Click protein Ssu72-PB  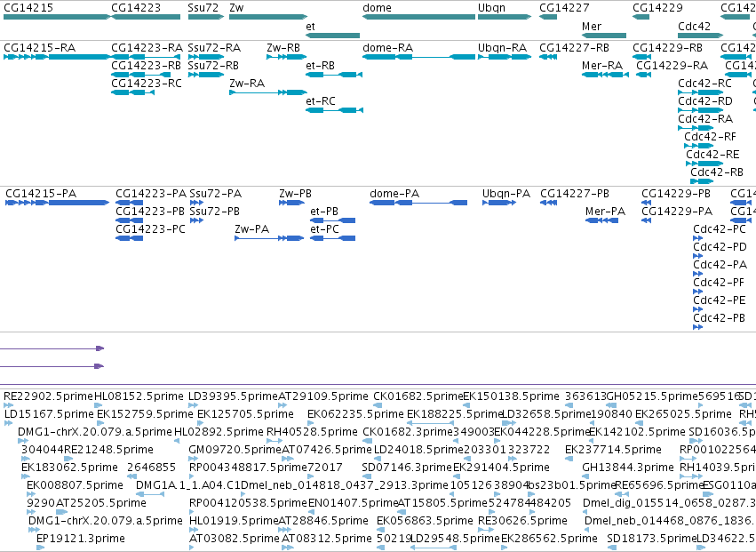coord(196,220)
